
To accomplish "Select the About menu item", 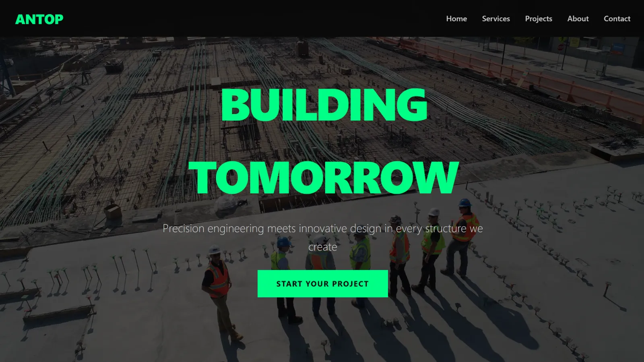I will (578, 19).
